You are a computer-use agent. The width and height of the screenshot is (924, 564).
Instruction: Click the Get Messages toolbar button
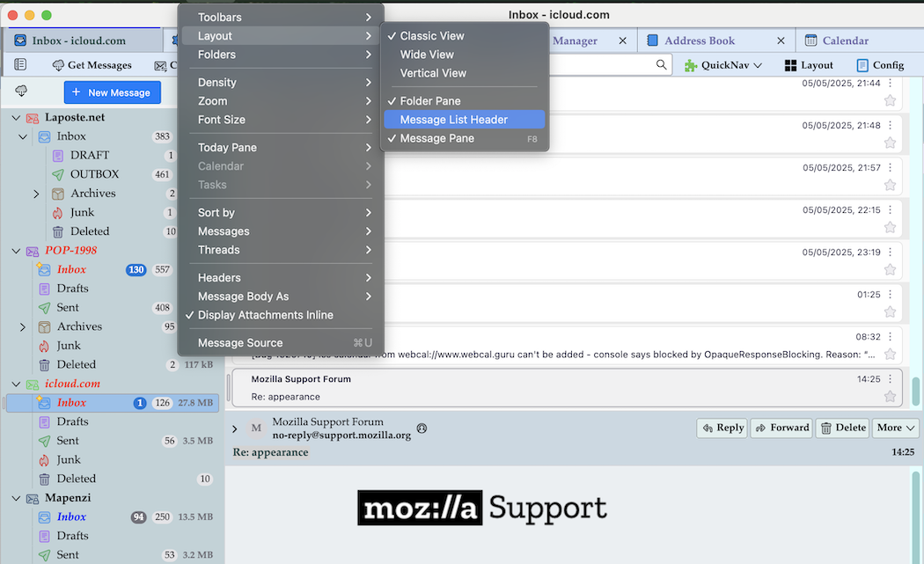[92, 65]
